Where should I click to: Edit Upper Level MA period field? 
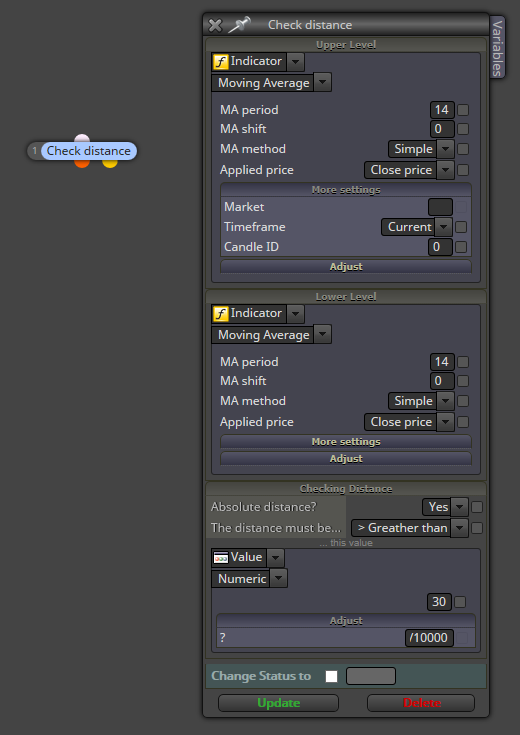[x=442, y=110]
